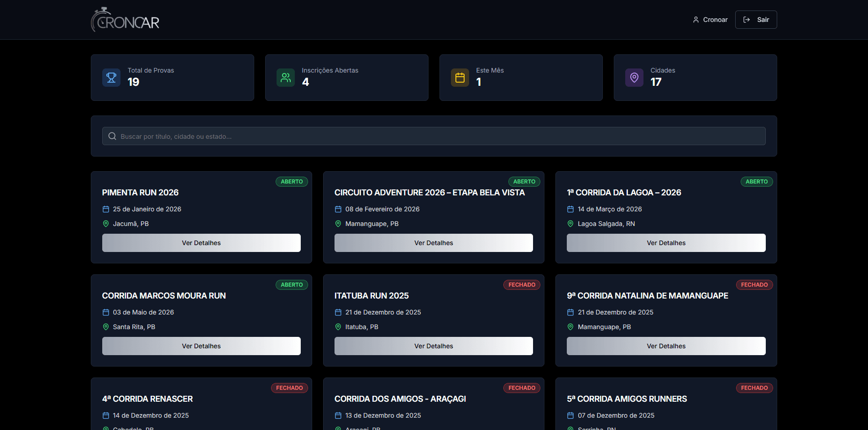Screen dimensions: 868x430
Task: Click the trophy icon for Total de Provas
Action: (x=111, y=78)
